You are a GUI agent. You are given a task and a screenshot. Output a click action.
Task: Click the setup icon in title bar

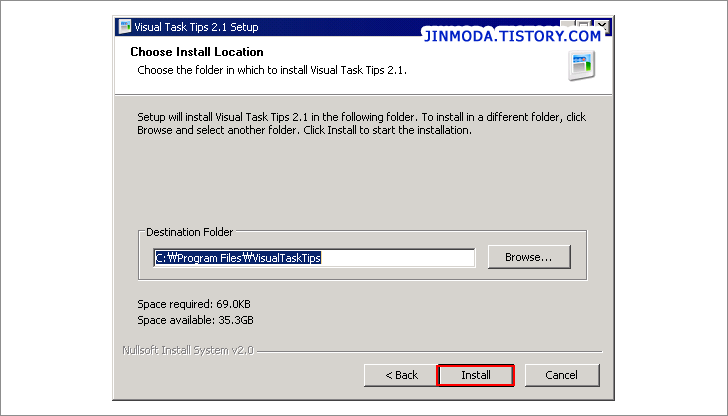tap(125, 27)
